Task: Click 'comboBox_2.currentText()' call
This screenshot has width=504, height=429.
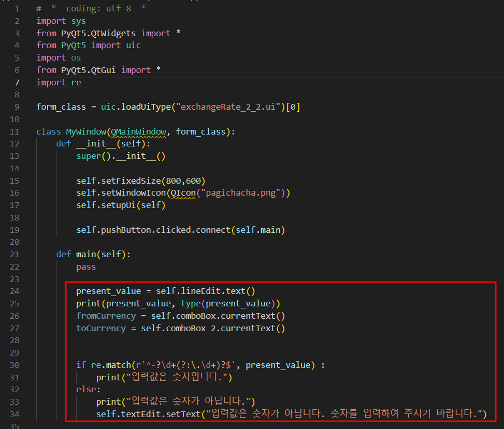Action: (x=225, y=329)
